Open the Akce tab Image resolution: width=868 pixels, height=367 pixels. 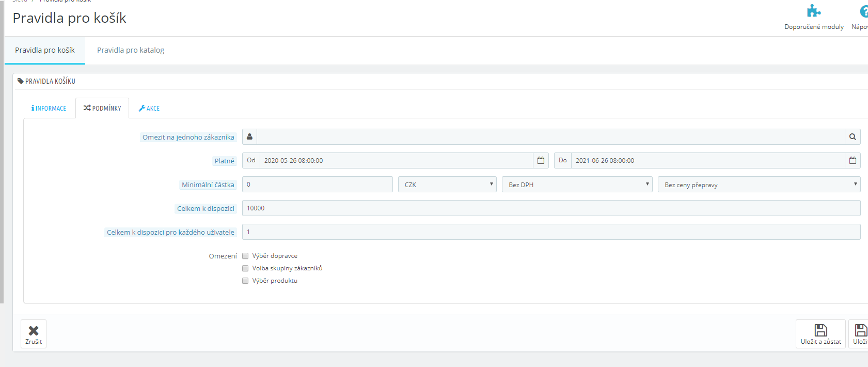149,109
